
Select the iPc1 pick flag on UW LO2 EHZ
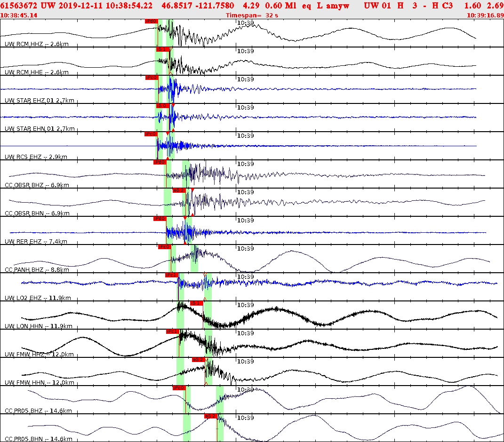(172, 274)
